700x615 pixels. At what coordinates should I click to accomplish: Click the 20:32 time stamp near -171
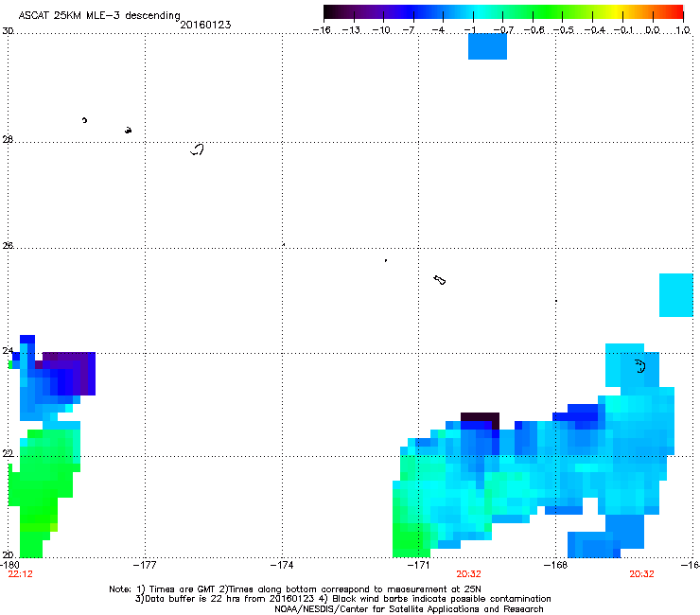[469, 574]
